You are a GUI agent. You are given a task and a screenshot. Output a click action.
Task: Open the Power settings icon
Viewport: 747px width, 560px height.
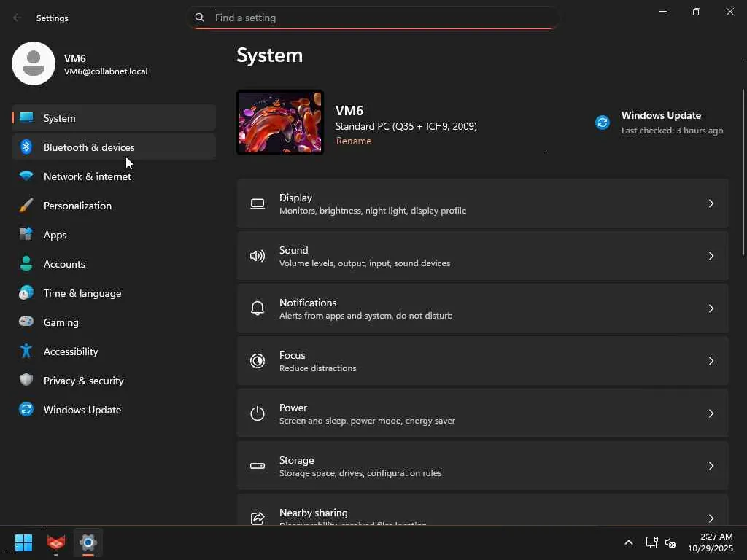(258, 413)
